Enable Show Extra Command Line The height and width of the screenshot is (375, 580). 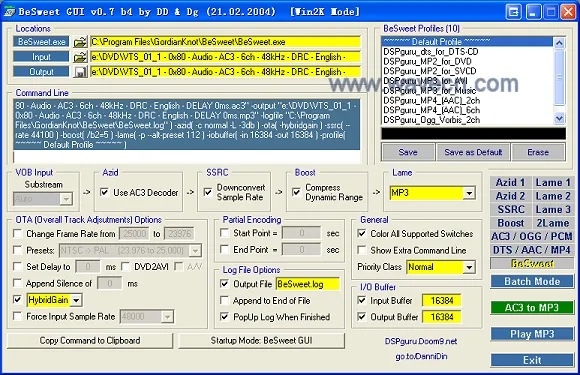362,250
